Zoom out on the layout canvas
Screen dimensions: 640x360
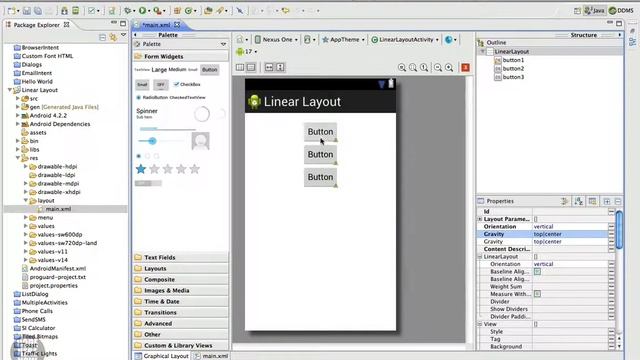438,68
